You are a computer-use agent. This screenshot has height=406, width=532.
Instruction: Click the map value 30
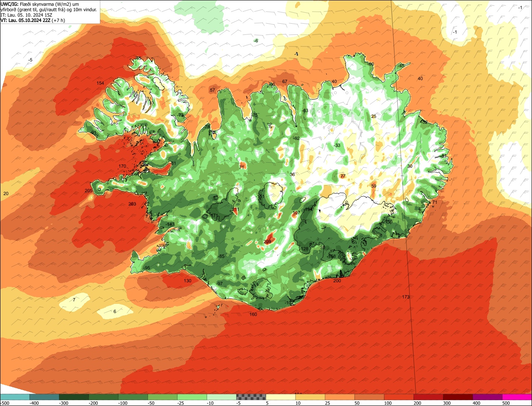(x=410, y=166)
